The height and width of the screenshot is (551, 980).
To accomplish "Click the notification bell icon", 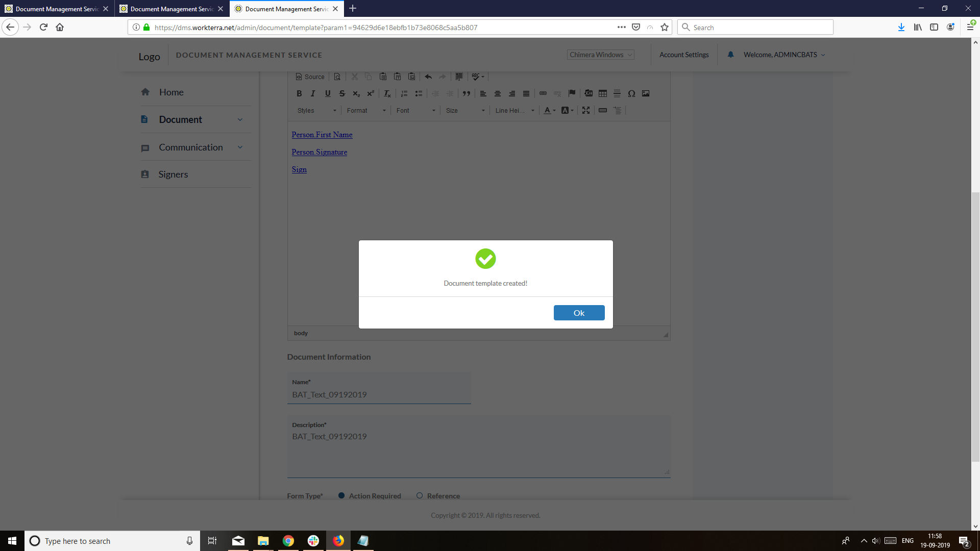I will [730, 55].
